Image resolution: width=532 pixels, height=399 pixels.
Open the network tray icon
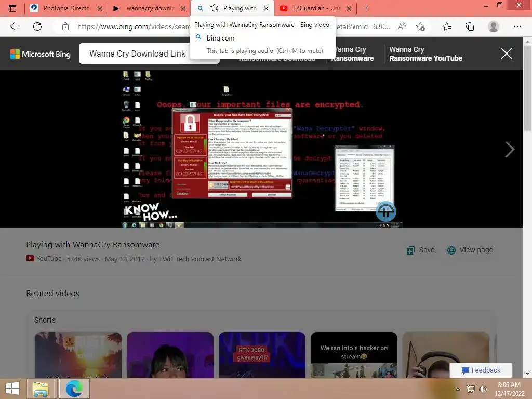(x=471, y=389)
